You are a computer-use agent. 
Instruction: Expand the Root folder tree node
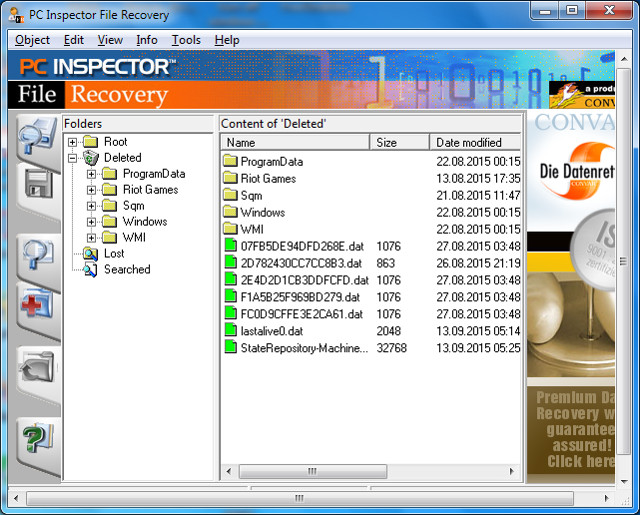click(73, 142)
